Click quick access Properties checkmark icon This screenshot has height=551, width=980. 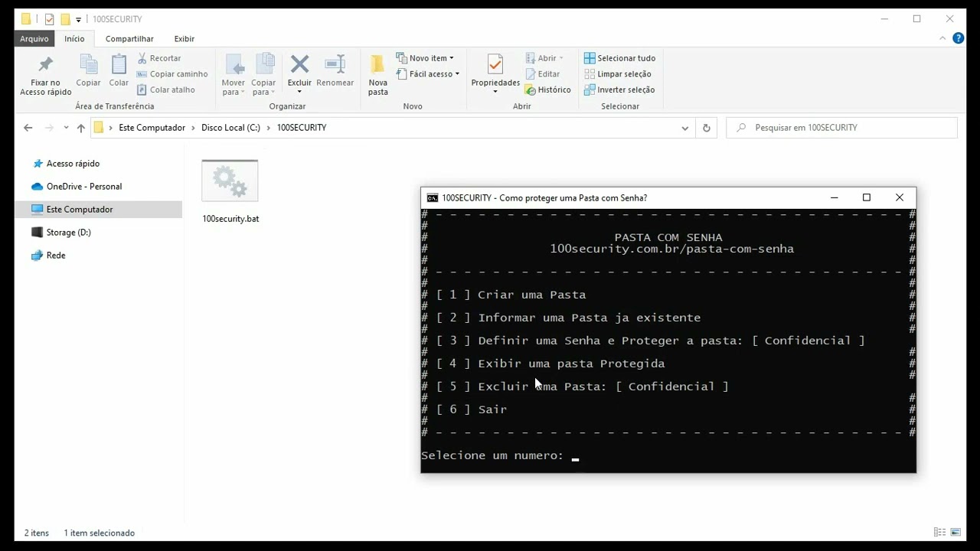click(x=50, y=19)
